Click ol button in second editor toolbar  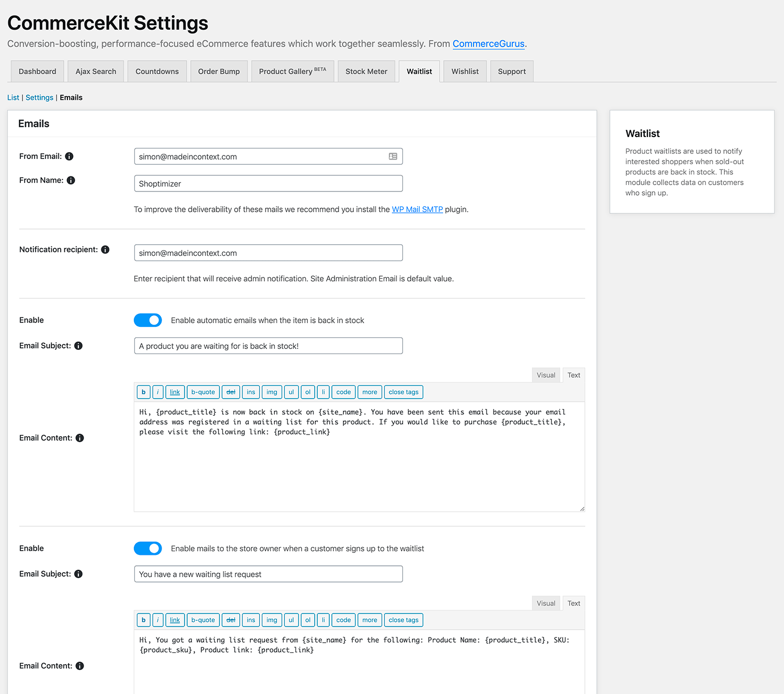tap(308, 620)
